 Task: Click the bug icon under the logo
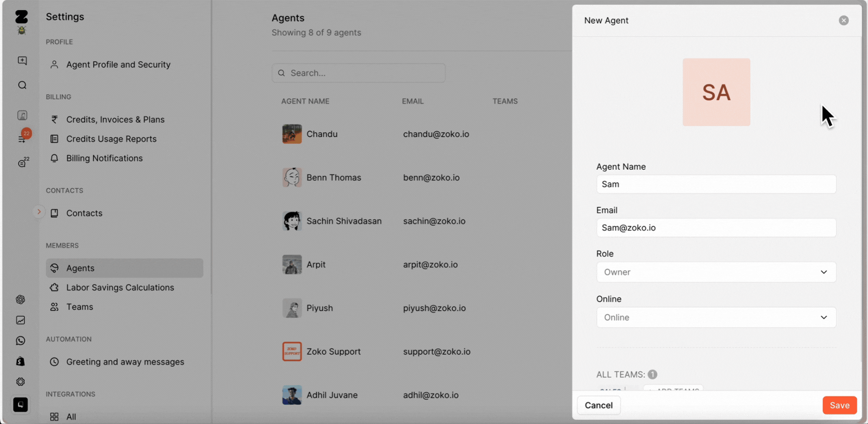pos(21,31)
